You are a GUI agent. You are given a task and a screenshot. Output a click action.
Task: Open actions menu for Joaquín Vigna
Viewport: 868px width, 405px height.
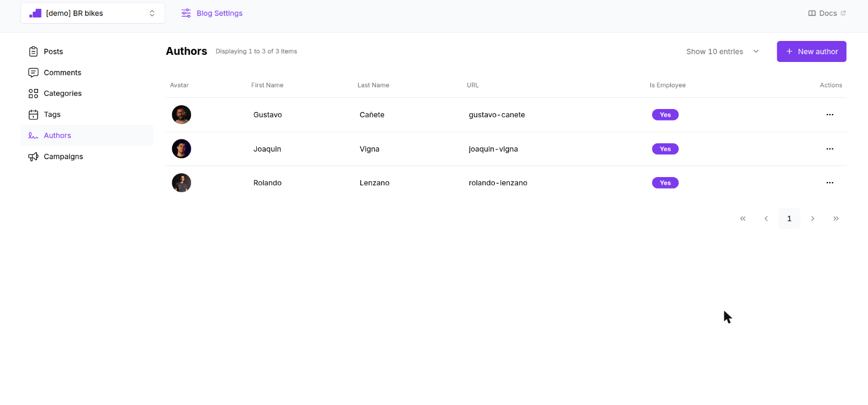tap(830, 149)
